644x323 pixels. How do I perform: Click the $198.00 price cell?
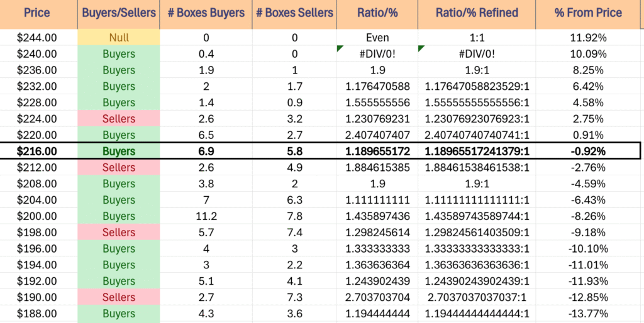tap(38, 233)
